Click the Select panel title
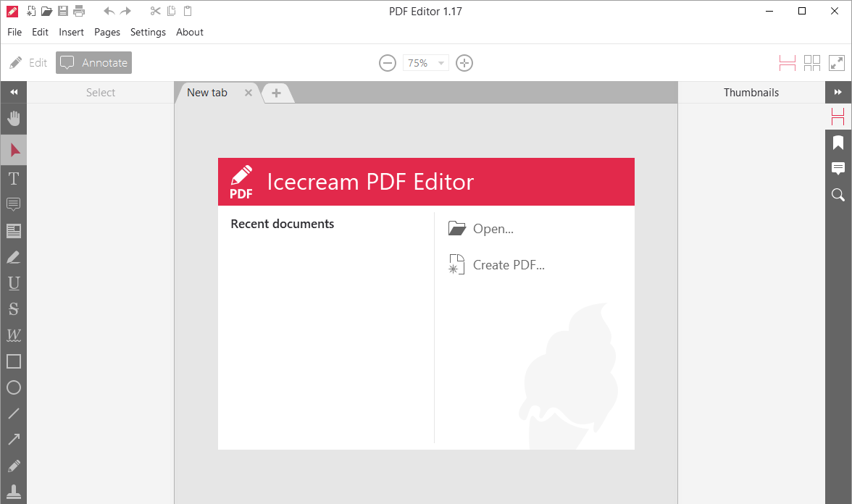Screen dimensions: 852x504 coord(101,93)
